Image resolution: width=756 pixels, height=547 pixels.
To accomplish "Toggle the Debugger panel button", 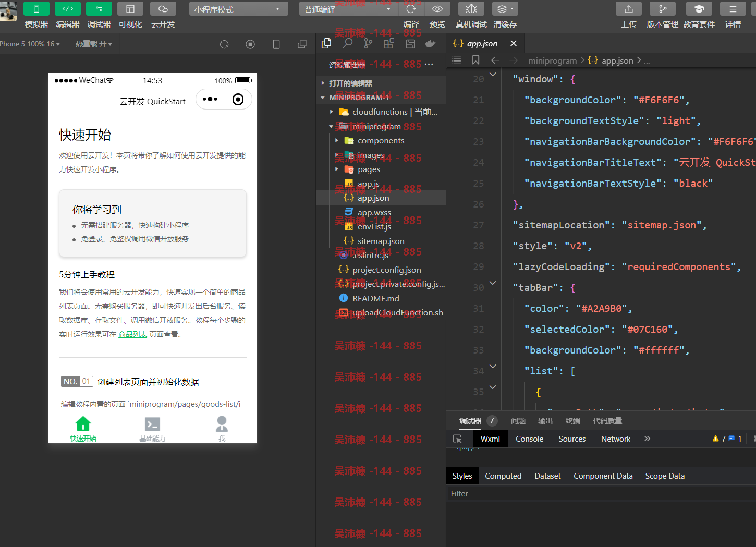I will pyautogui.click(x=99, y=9).
